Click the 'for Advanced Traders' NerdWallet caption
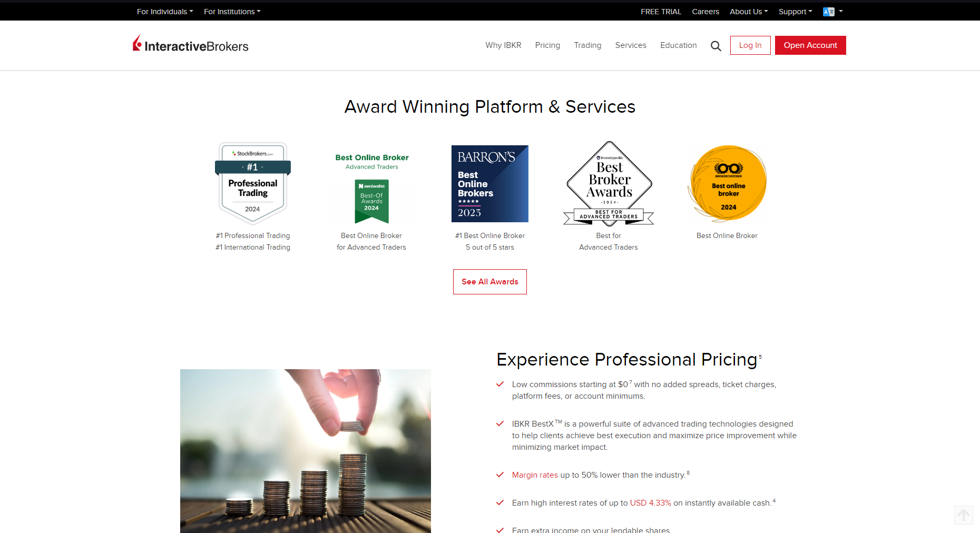The height and width of the screenshot is (533, 980). point(371,247)
